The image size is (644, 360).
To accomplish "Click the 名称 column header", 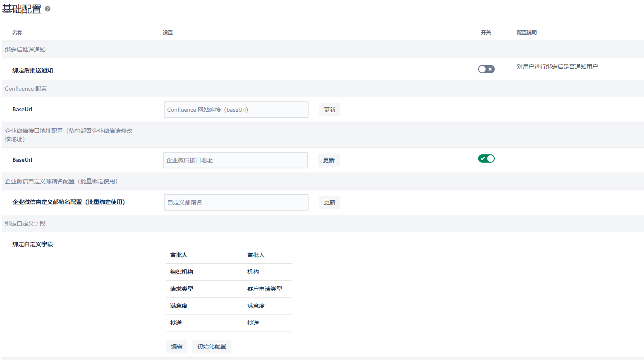I will [x=17, y=33].
